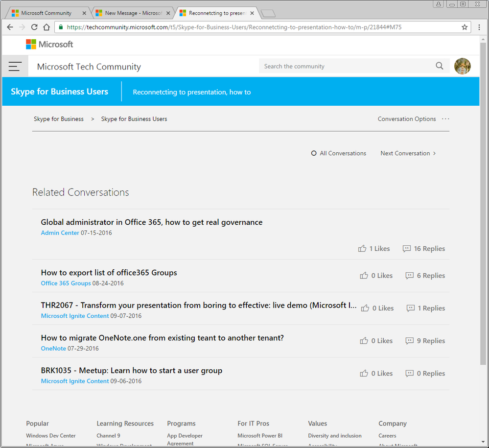Click the address bar URL

tap(234, 27)
